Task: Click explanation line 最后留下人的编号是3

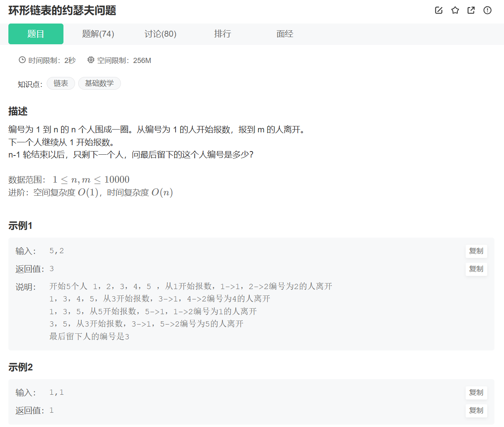Action: [x=89, y=336]
